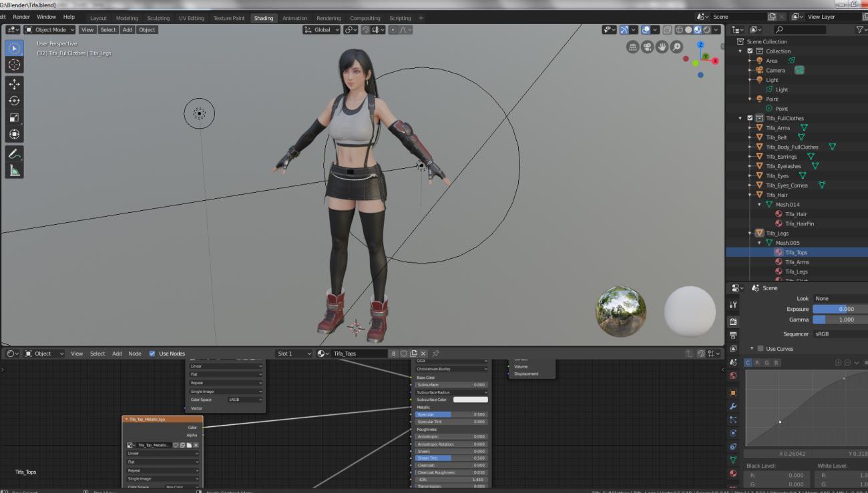Open the Modifiers wrench properties tab

coord(733,406)
